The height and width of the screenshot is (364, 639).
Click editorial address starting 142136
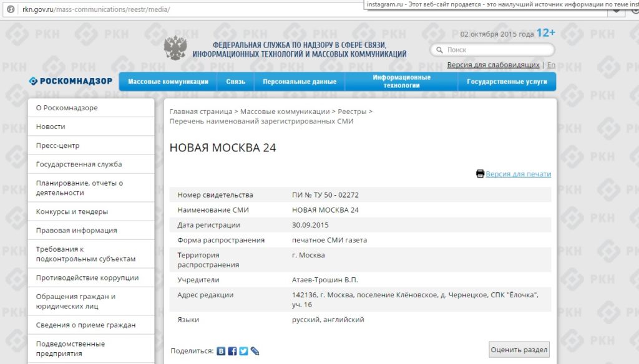point(415,300)
